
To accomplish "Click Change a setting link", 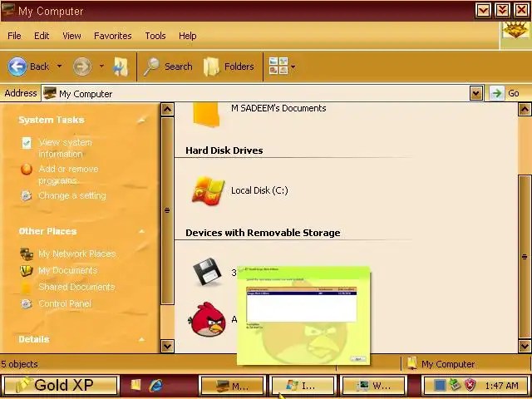I will [72, 195].
